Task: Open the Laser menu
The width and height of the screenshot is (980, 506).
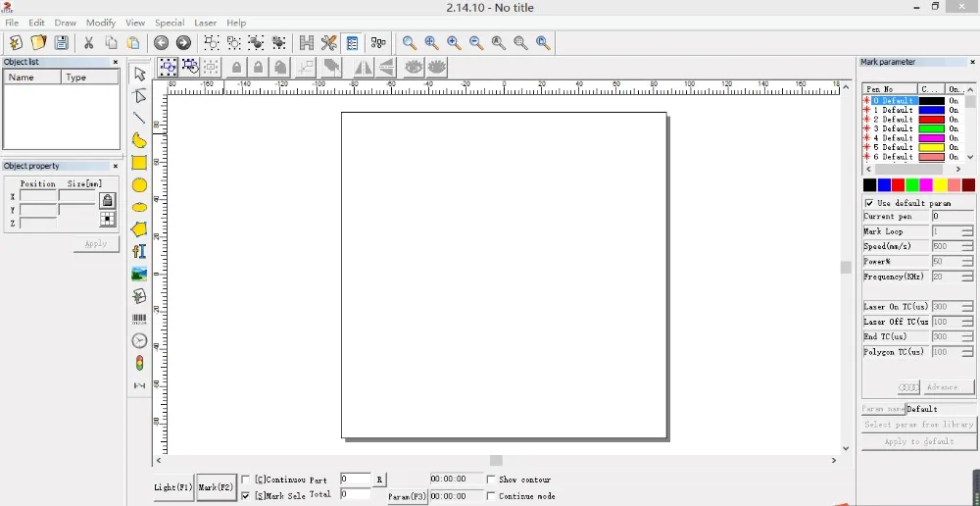Action: pos(205,23)
